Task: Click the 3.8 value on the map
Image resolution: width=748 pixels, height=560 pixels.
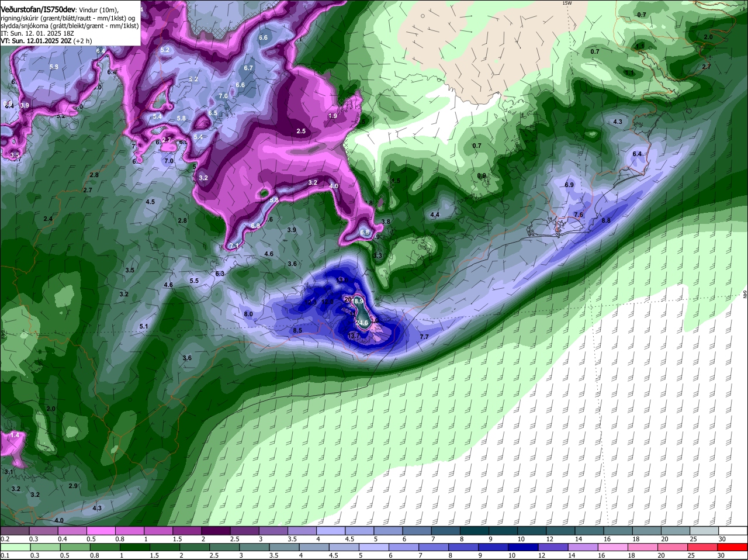Action: coord(386,222)
